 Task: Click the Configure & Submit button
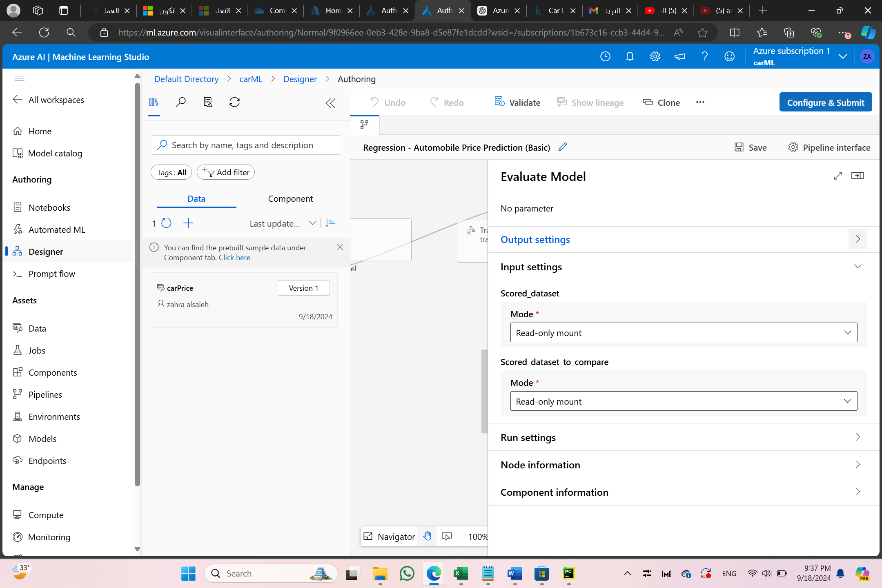[825, 102]
